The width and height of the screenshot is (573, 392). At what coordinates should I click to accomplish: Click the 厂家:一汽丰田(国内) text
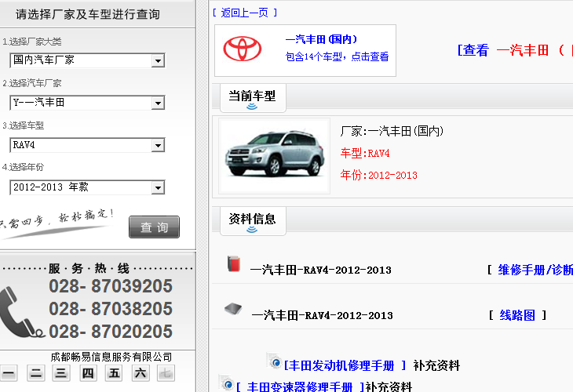pos(392,131)
